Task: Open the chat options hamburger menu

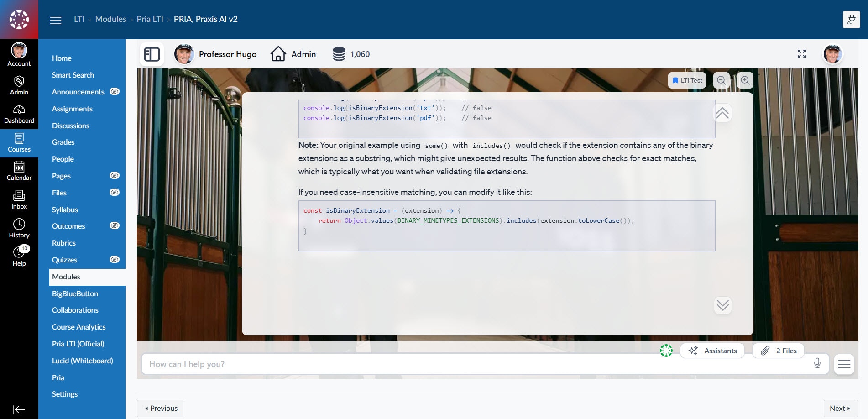Action: pos(844,364)
